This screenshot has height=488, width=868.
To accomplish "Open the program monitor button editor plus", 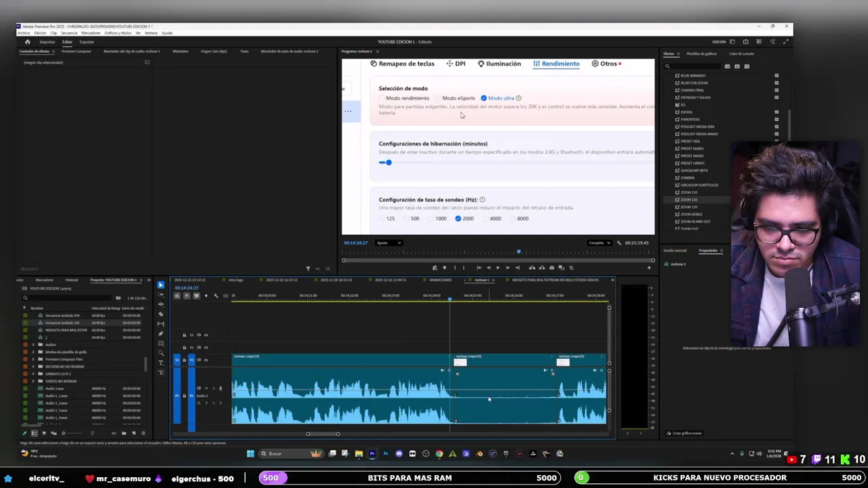I will click(x=649, y=268).
